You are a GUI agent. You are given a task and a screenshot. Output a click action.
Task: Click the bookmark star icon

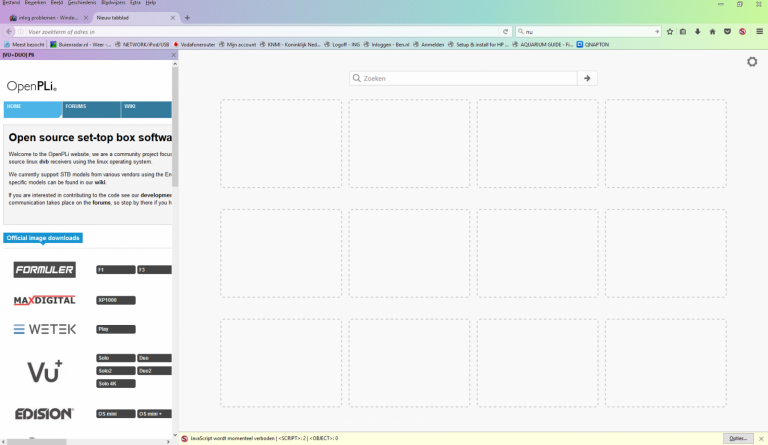pos(669,32)
